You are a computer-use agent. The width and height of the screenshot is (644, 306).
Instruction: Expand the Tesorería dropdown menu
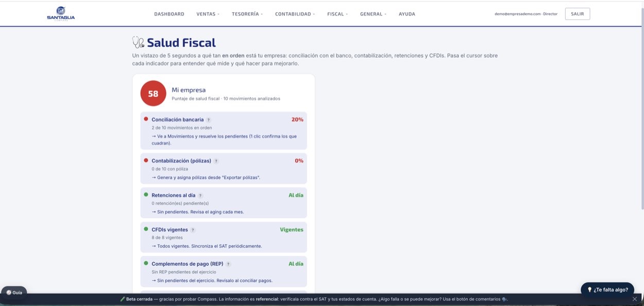[x=247, y=14]
